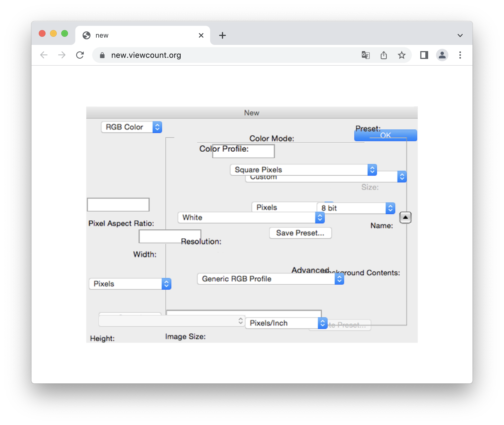Click the "Color Profile:" label
Image resolution: width=504 pixels, height=425 pixels.
(224, 149)
